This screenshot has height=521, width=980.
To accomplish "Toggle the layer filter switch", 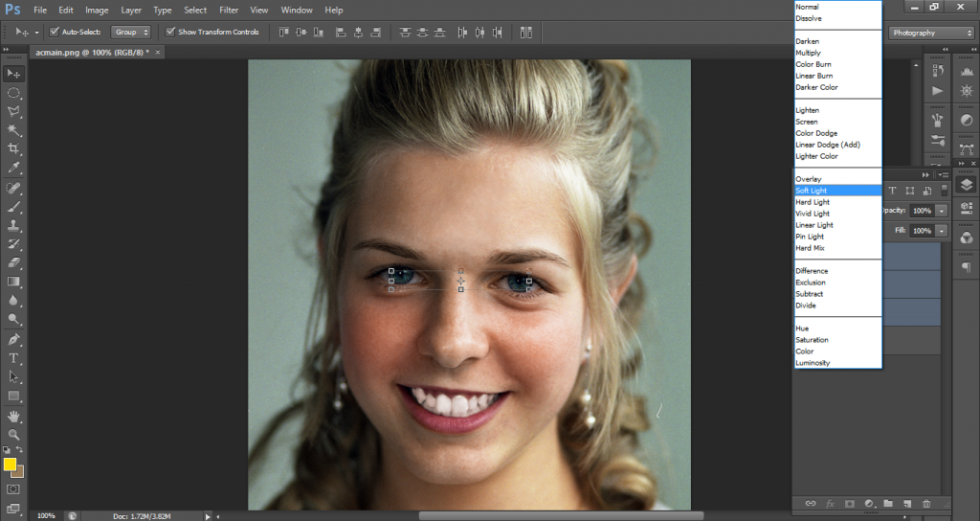I will click(944, 191).
